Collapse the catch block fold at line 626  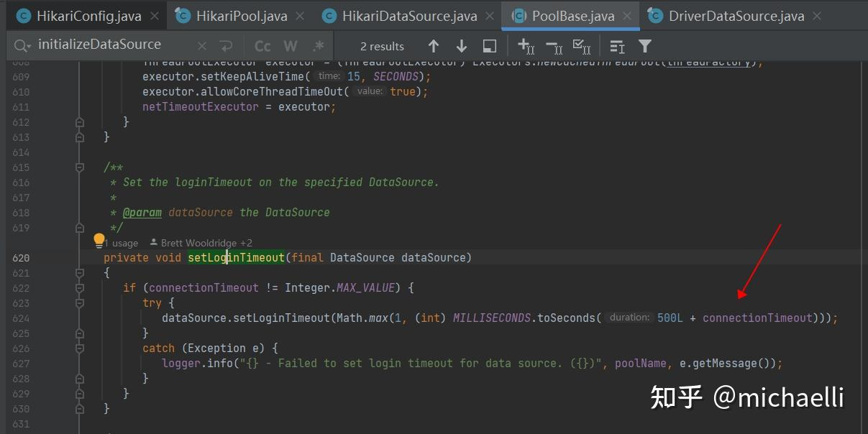[x=80, y=348]
